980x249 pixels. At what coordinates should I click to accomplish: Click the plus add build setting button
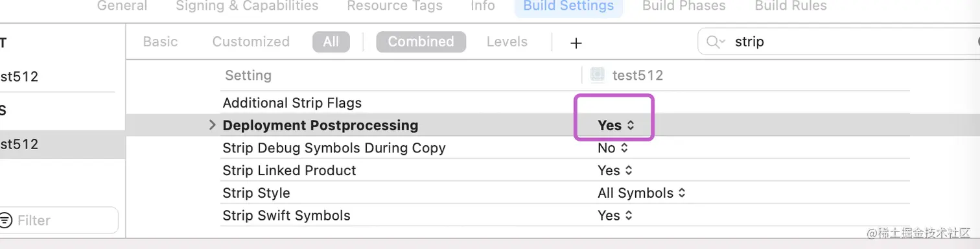576,43
